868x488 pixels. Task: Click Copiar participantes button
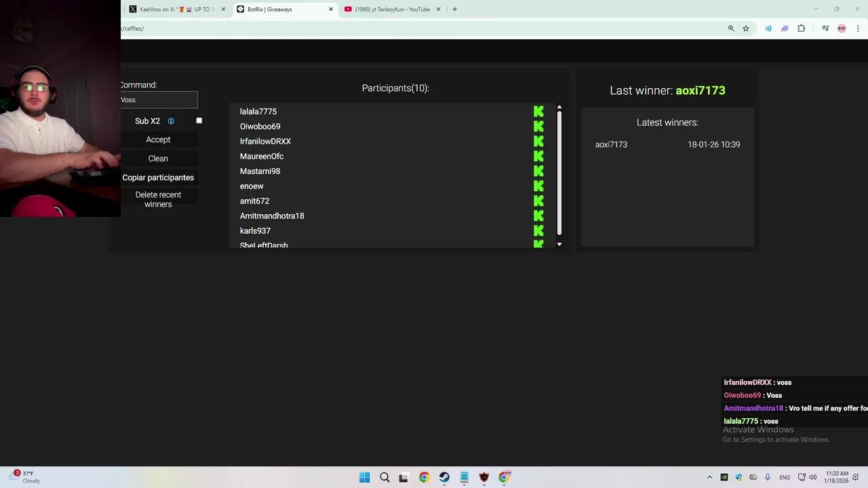158,178
